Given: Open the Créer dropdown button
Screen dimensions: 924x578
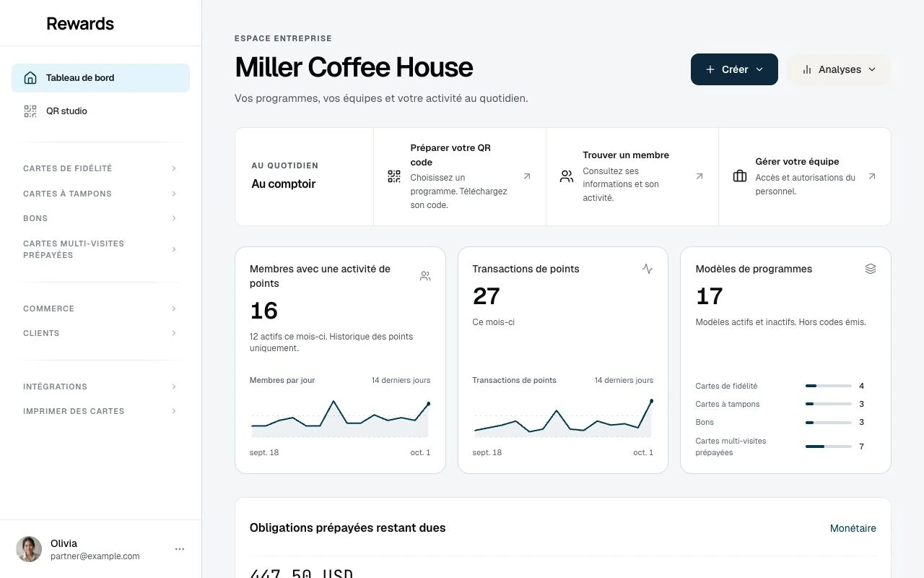Looking at the screenshot, I should coord(734,69).
